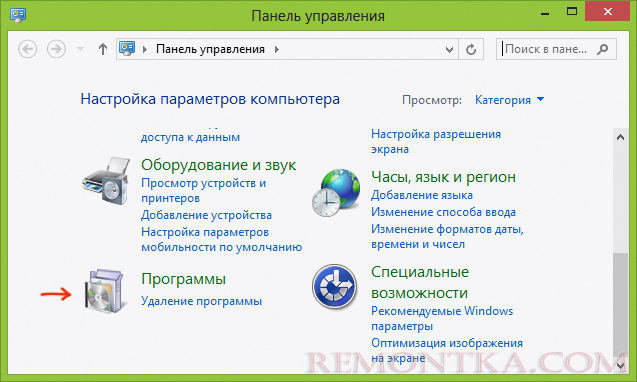Click the vertical scrollbar up arrow

(620, 137)
